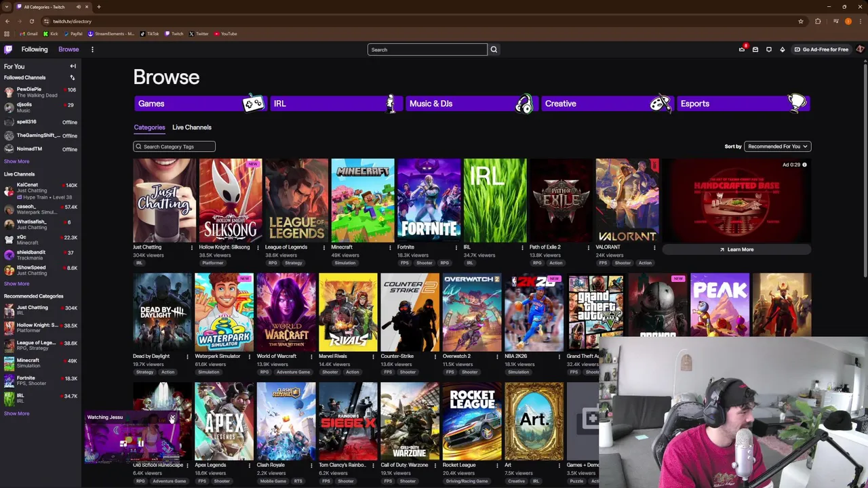
Task: Select Fortnite in Recommended Categories sidebar
Action: (41, 380)
